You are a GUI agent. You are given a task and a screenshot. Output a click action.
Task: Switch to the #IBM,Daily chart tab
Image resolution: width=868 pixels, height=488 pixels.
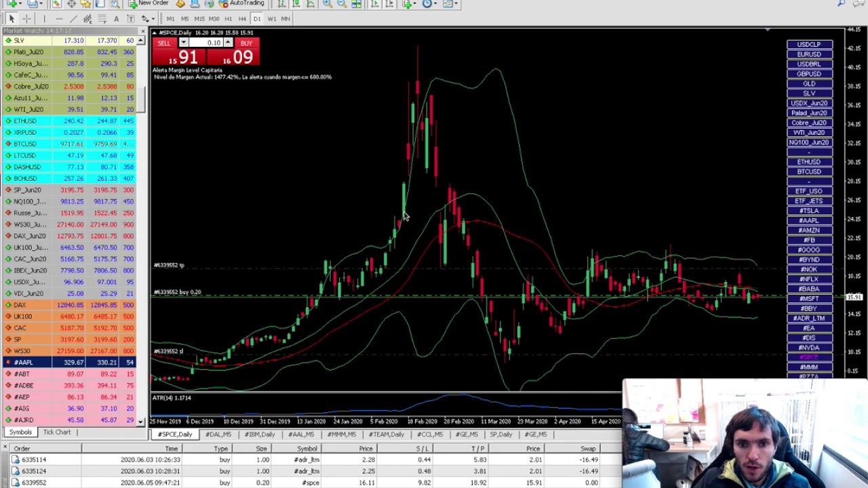(x=260, y=434)
